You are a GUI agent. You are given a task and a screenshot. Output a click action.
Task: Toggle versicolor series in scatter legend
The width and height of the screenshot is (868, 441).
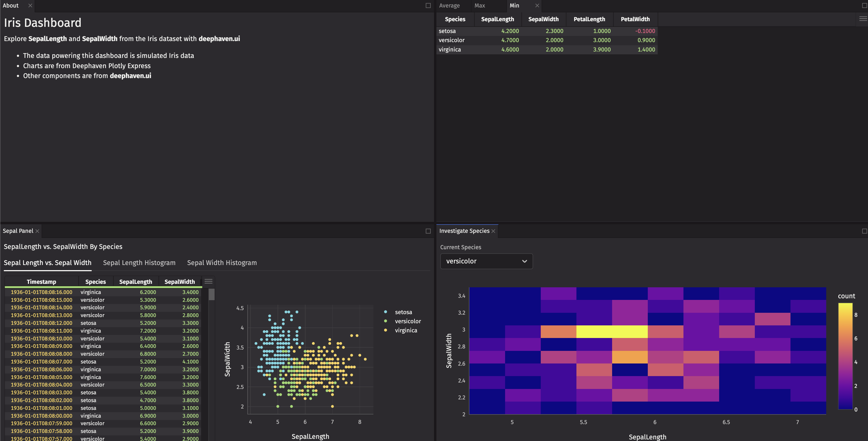(407, 321)
